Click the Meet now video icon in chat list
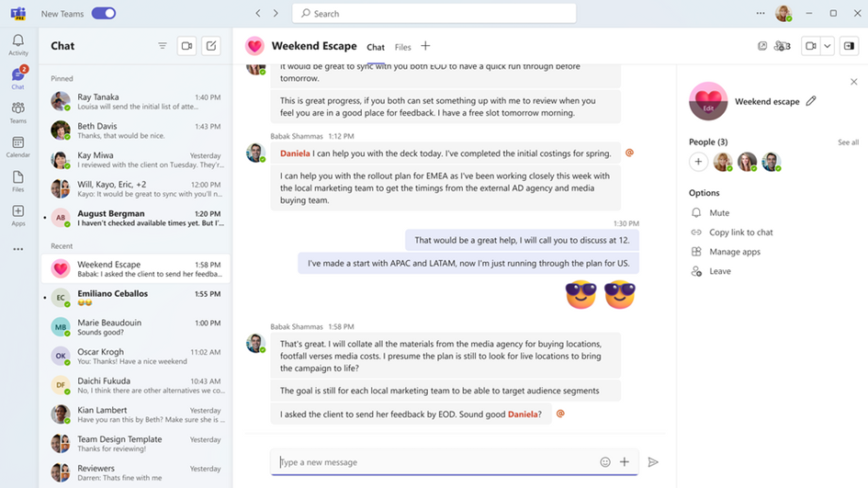 point(186,46)
